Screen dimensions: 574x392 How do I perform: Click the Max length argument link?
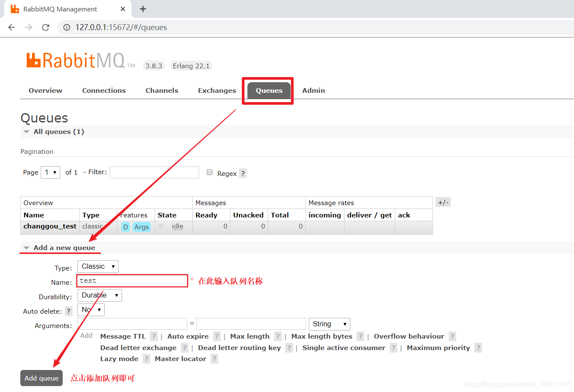[250, 336]
